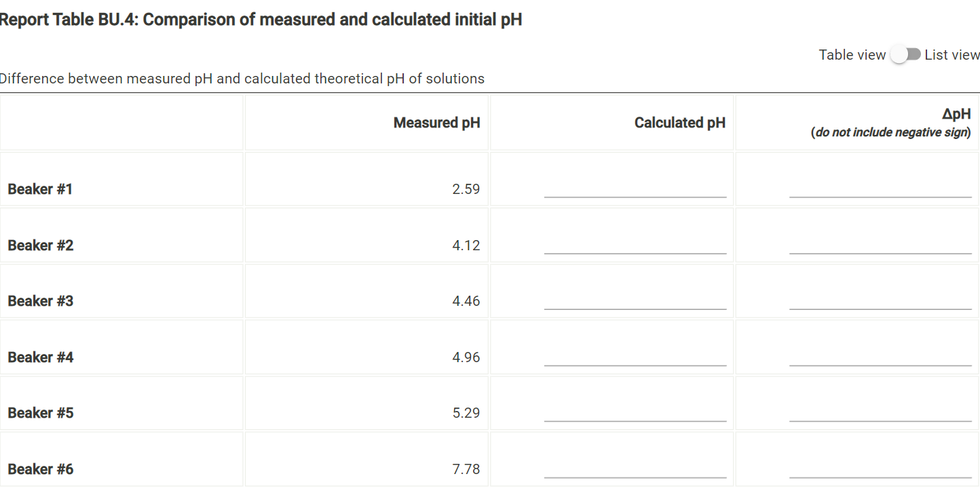Click the Measured pH column header
This screenshot has width=980, height=491.
436,123
